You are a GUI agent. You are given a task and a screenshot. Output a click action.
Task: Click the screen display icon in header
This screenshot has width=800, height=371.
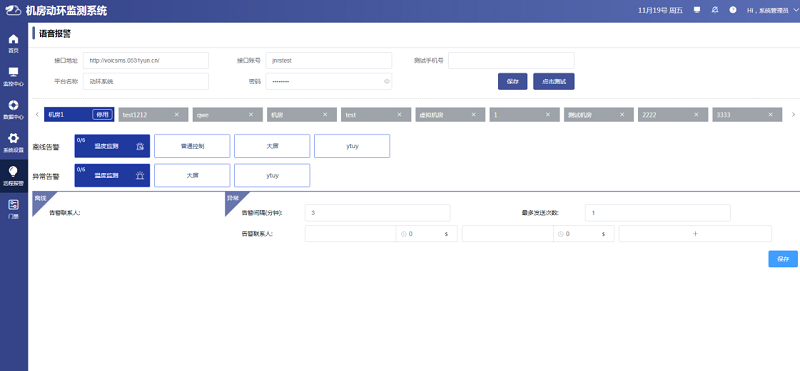tap(697, 10)
